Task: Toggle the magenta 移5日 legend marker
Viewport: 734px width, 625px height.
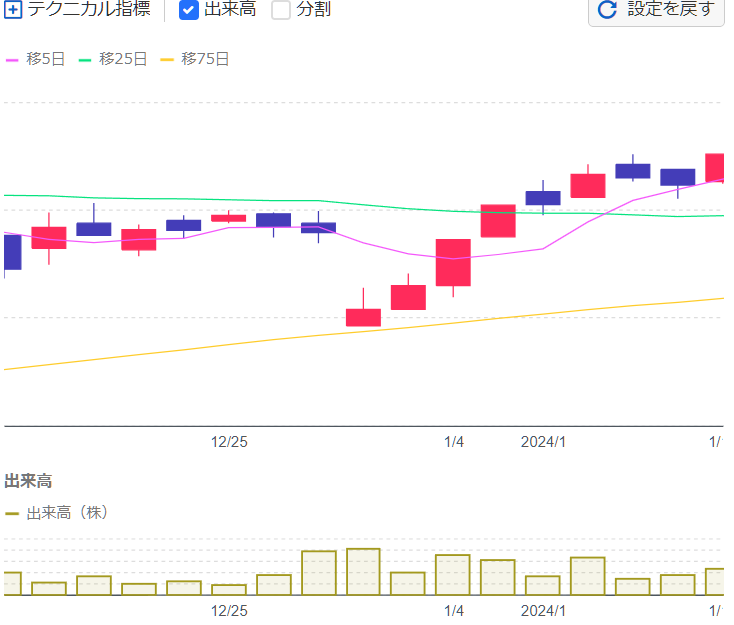Action: [x=12, y=60]
